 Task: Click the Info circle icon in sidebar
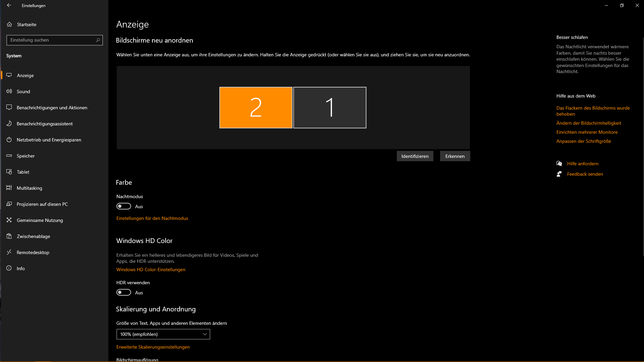[9, 268]
